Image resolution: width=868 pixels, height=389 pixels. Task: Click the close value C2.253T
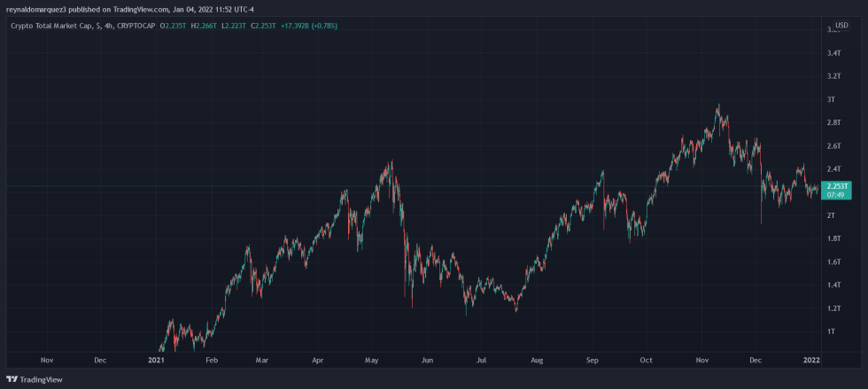pos(265,26)
